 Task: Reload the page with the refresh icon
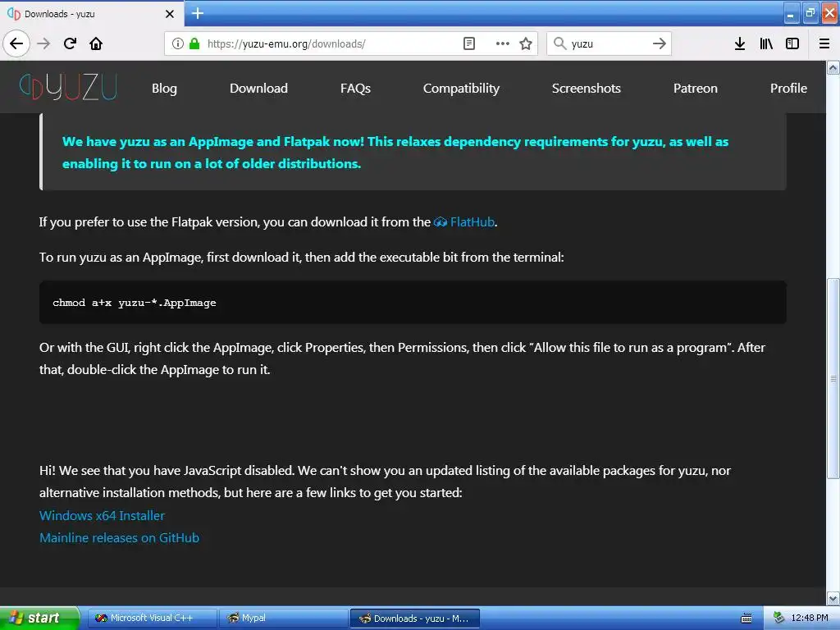point(70,43)
